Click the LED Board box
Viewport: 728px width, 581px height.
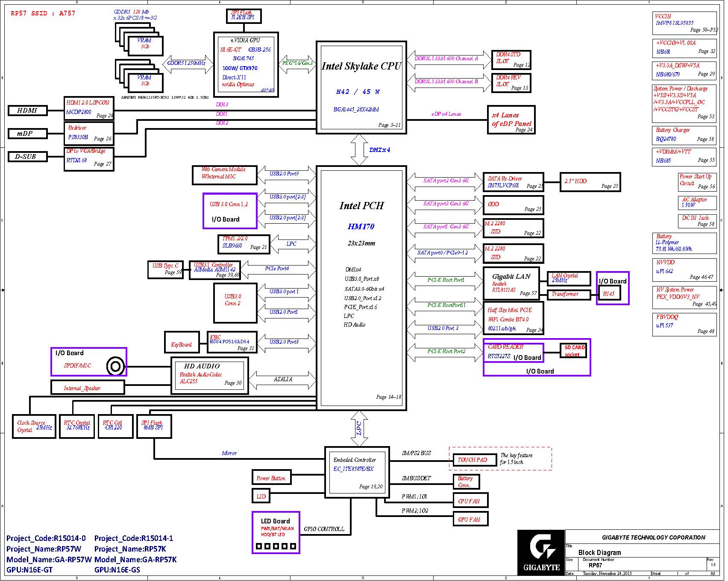coord(276,533)
